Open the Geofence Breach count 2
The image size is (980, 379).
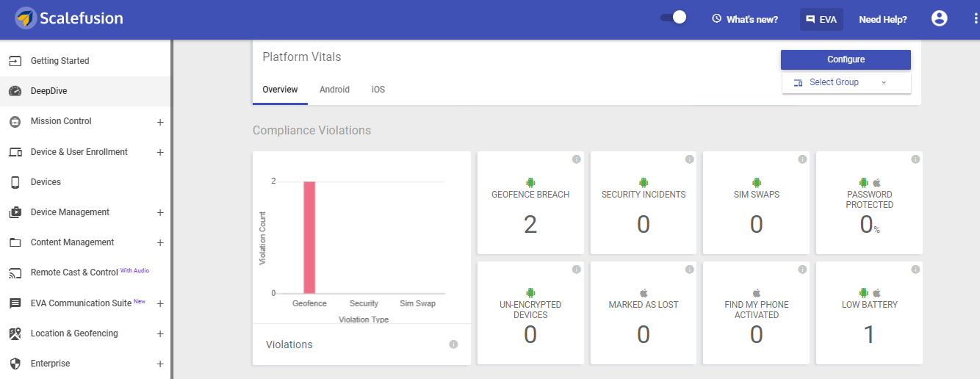click(530, 225)
